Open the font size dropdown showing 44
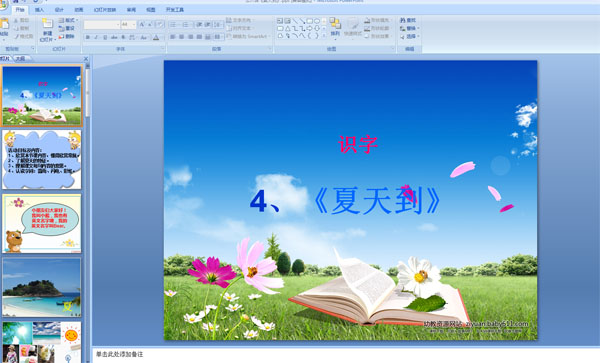The height and width of the screenshot is (363, 600). (x=128, y=24)
